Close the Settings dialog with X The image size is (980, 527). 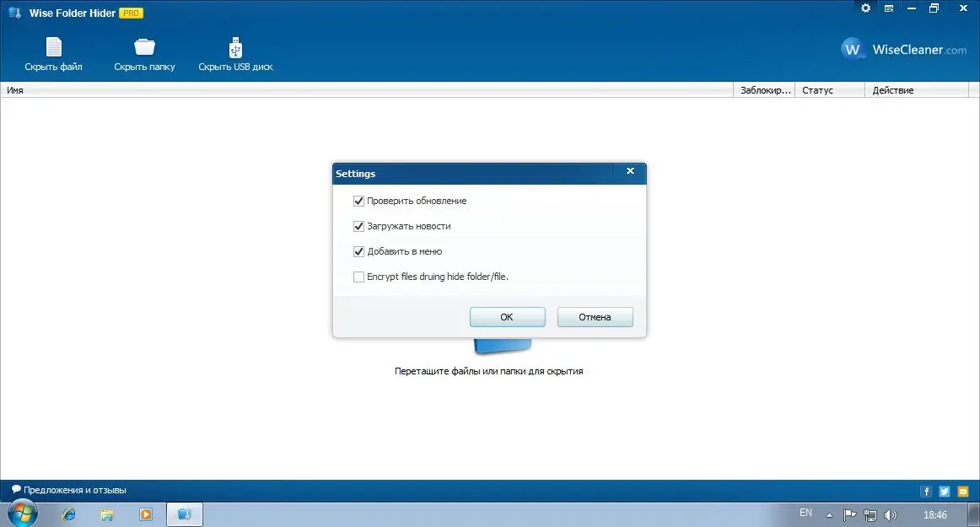[x=630, y=171]
